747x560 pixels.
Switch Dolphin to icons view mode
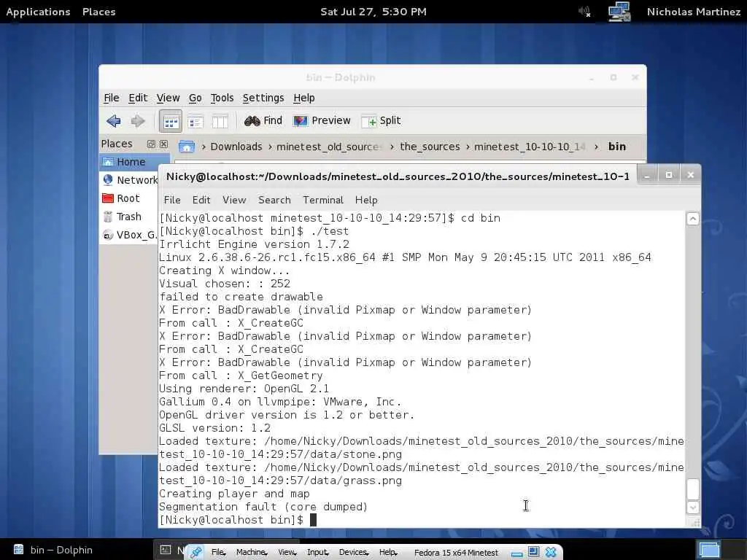(x=171, y=122)
